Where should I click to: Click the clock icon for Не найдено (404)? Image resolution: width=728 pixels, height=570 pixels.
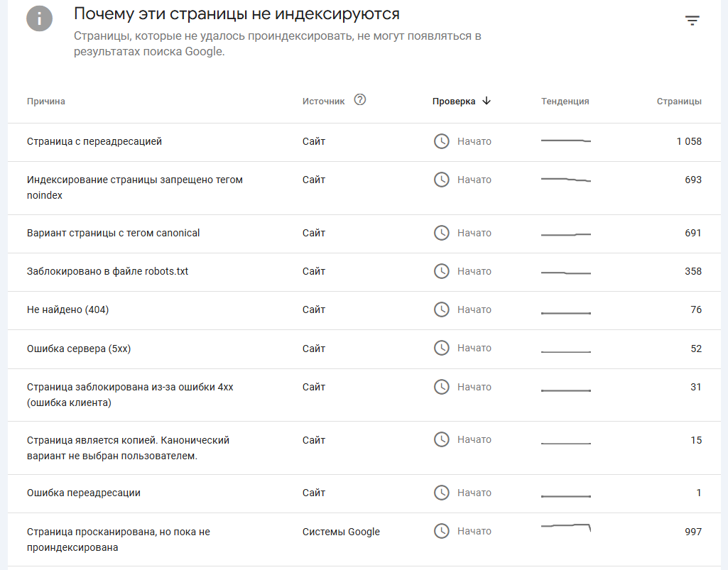click(442, 309)
